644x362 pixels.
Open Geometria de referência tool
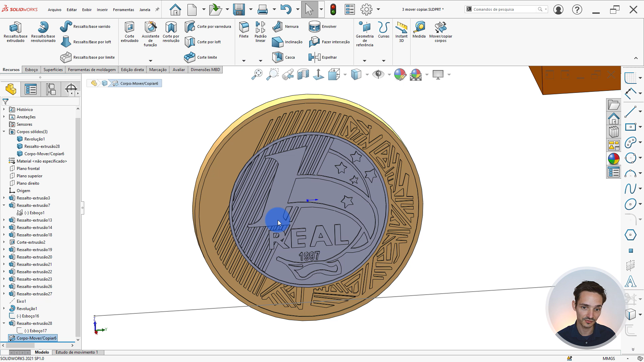pos(365,34)
